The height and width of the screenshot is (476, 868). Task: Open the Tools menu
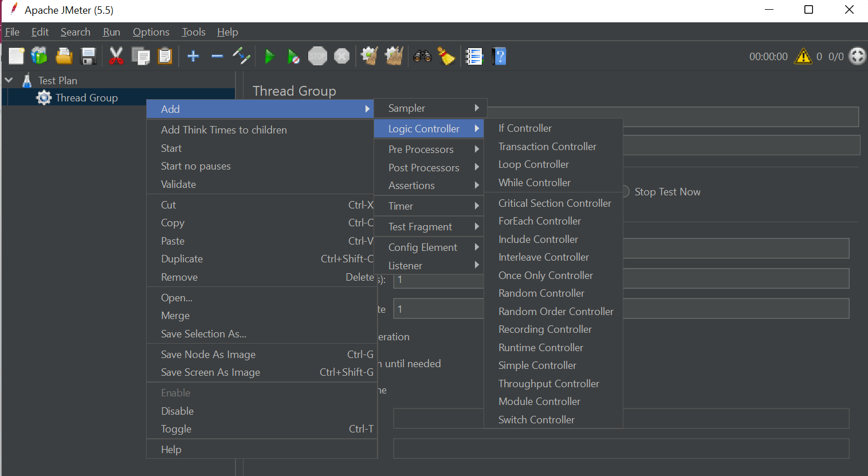click(193, 32)
